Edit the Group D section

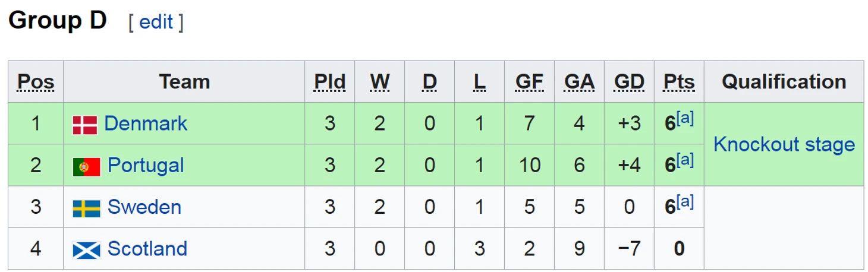coord(156,23)
